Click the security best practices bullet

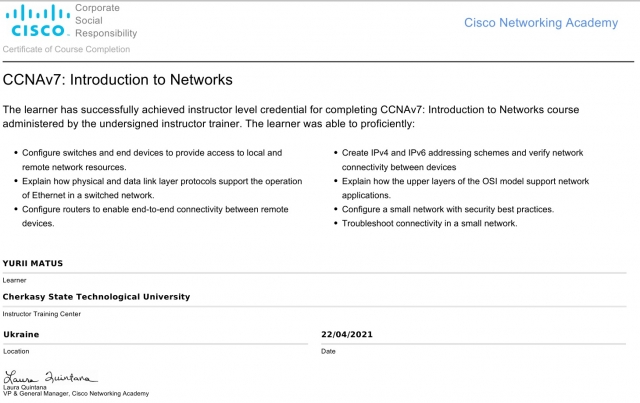click(447, 209)
